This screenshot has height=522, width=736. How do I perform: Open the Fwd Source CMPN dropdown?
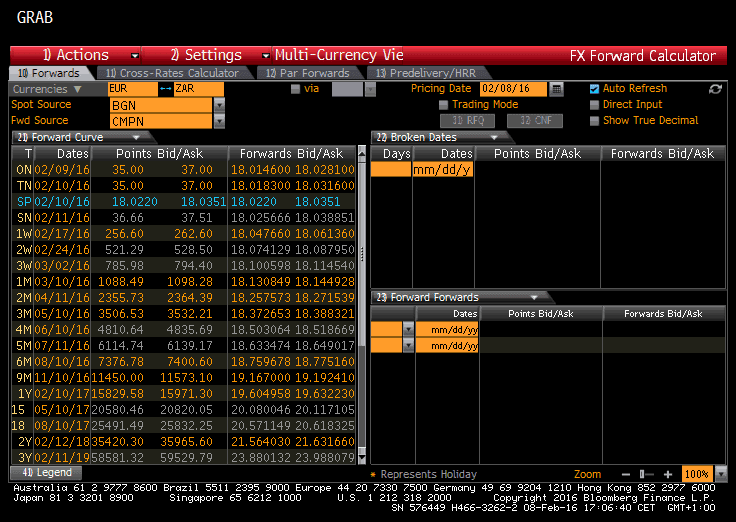219,122
